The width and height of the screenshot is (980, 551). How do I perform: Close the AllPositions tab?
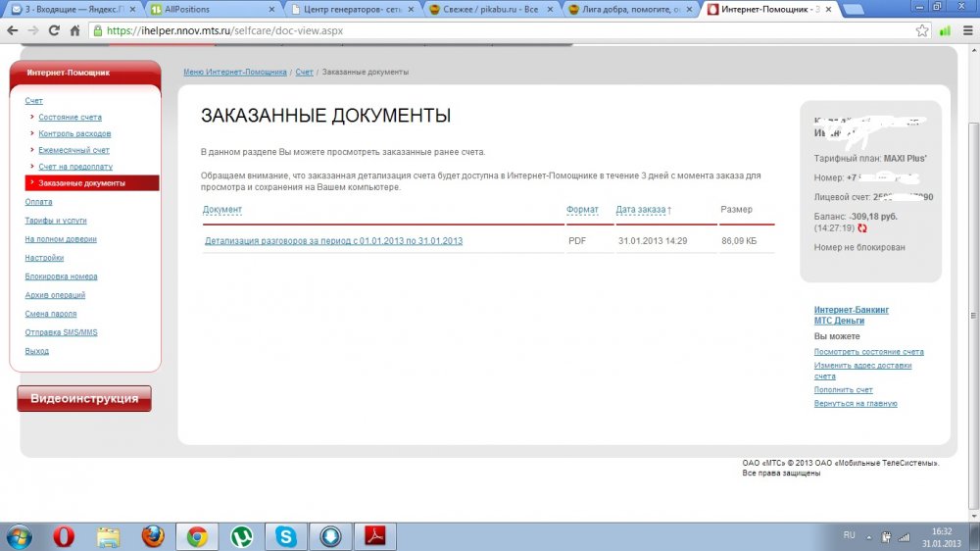point(271,10)
